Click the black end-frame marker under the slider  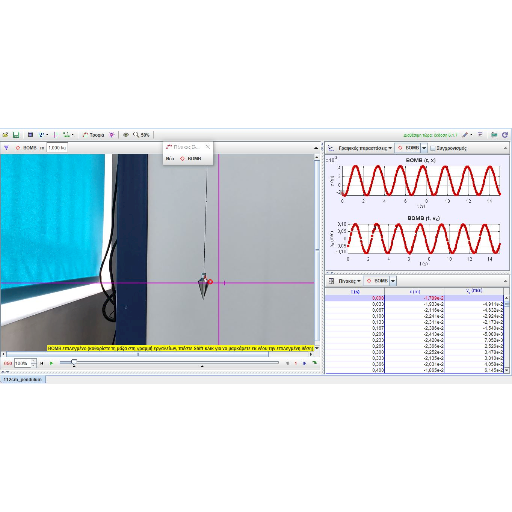tap(202, 366)
